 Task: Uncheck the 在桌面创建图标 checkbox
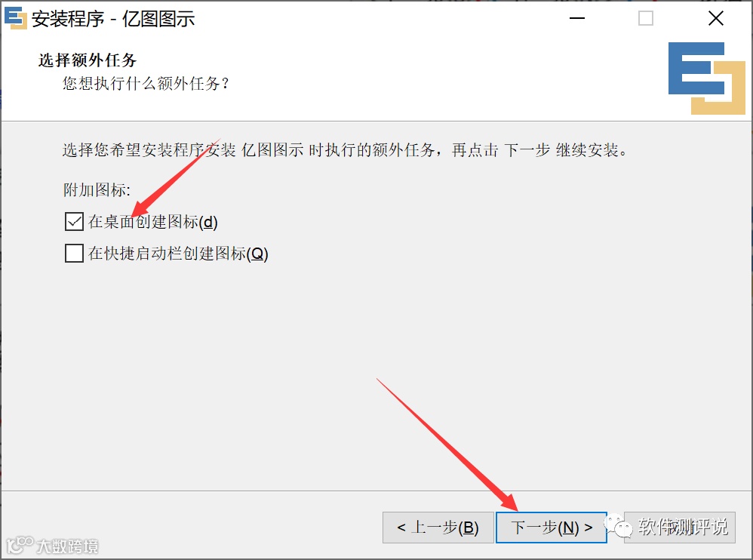(x=74, y=222)
